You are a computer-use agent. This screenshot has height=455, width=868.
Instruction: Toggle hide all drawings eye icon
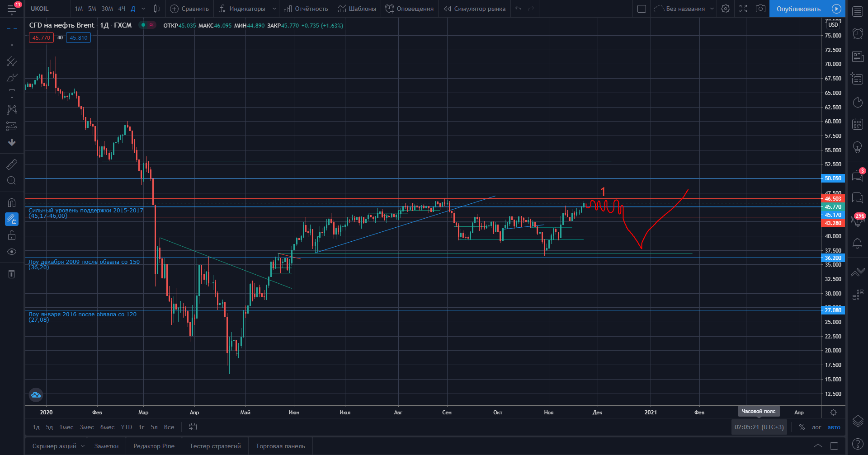12,252
